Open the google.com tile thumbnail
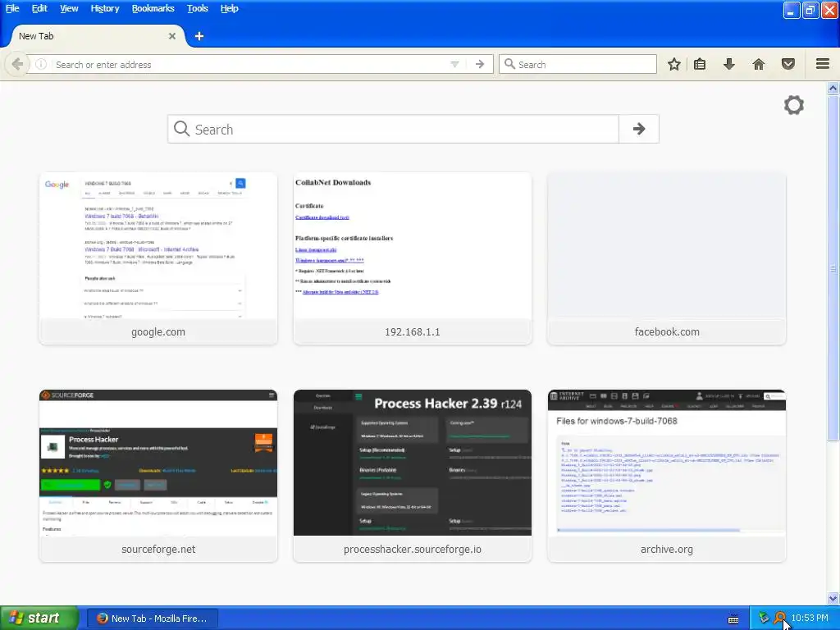840x630 pixels. tap(158, 246)
